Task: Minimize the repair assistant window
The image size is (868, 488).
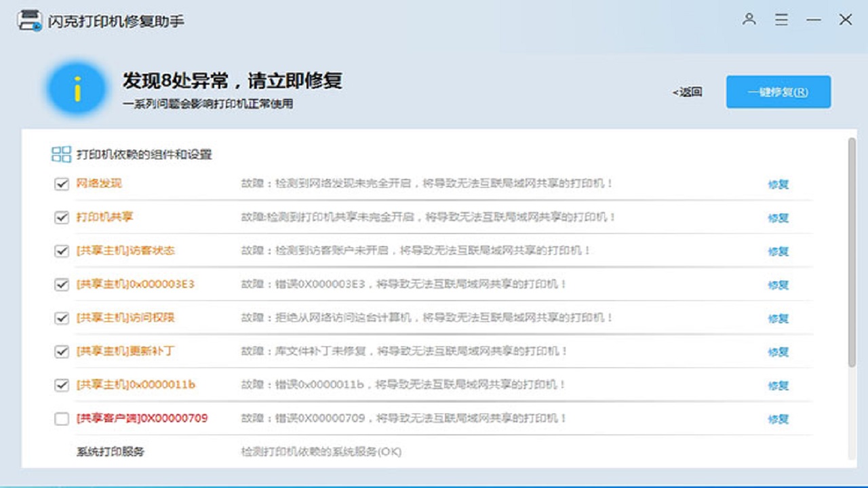Action: (x=814, y=20)
